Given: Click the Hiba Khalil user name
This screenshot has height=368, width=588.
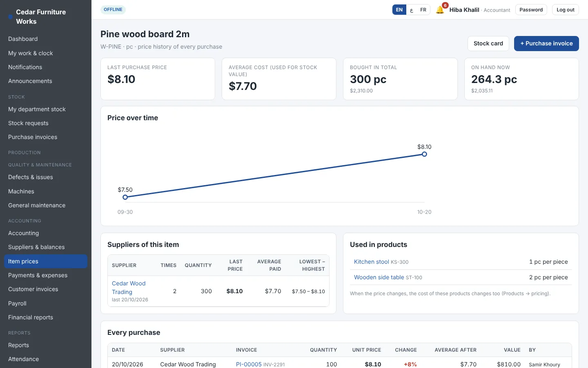Looking at the screenshot, I should click(464, 10).
